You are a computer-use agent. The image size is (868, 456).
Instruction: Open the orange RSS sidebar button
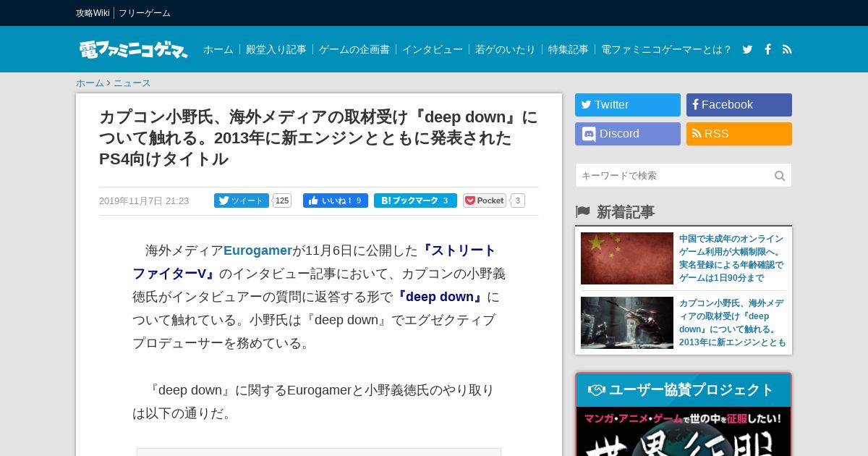click(x=739, y=134)
